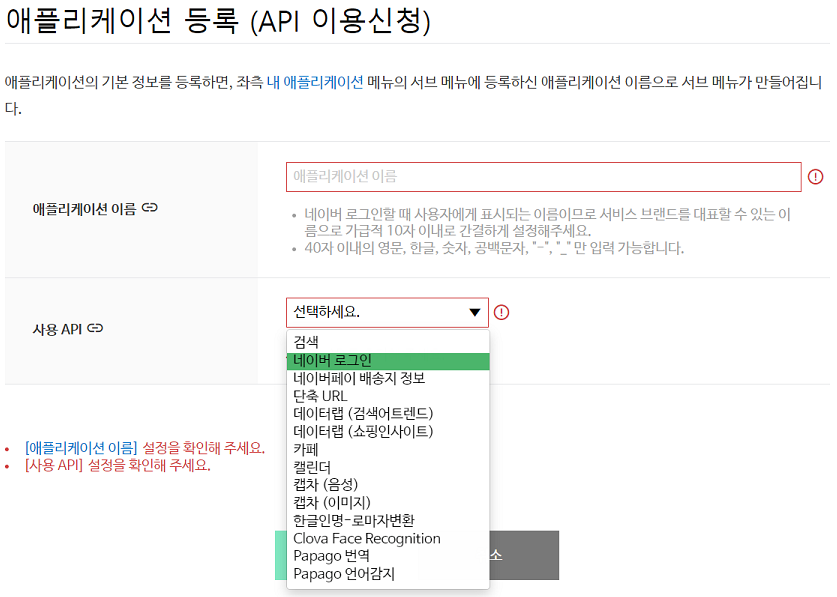Click the gray cancel button behind the dropdown
Image resolution: width=837 pixels, height=597 pixels.
(x=524, y=555)
